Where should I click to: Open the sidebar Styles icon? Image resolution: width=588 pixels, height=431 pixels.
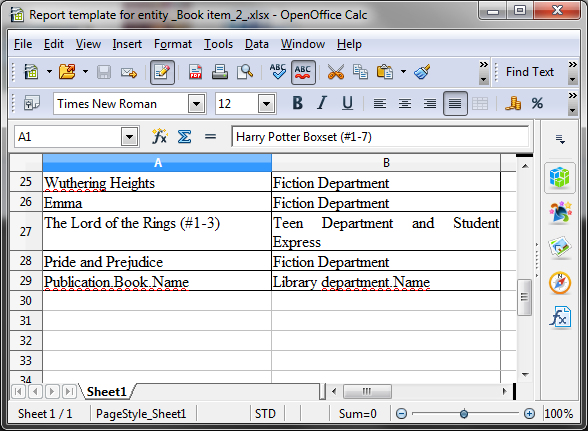[x=560, y=213]
